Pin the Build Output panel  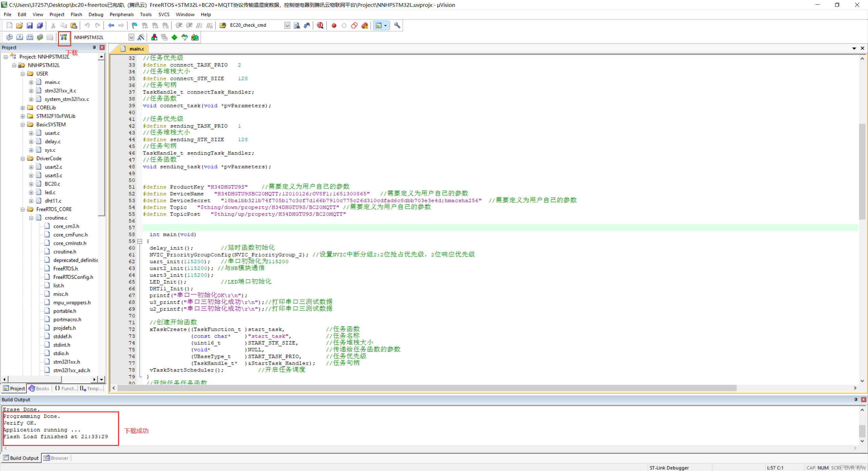pos(856,400)
